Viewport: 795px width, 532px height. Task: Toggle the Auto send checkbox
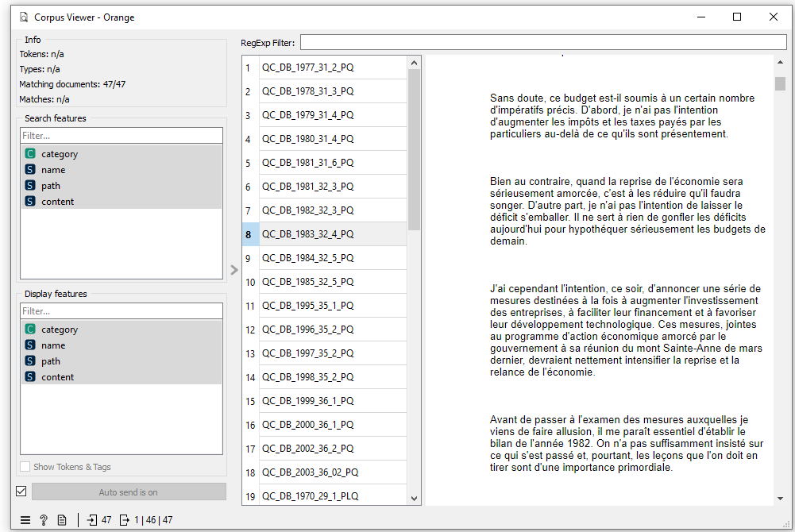(x=21, y=492)
